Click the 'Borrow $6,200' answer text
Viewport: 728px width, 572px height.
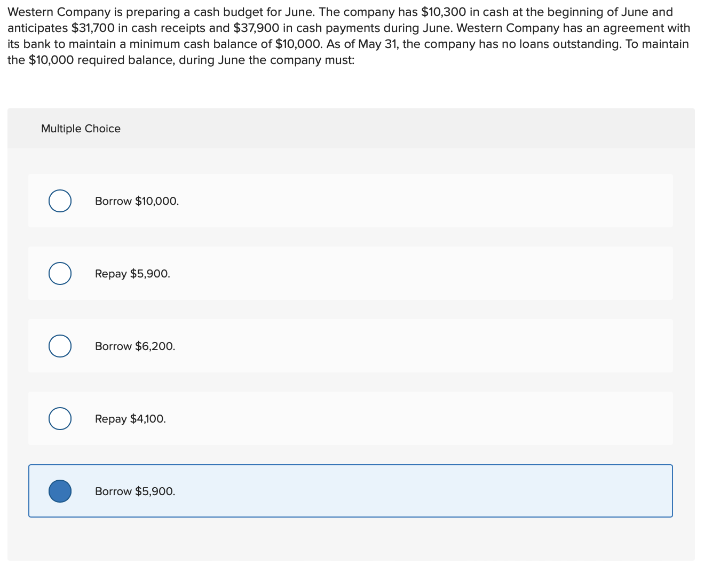134,346
